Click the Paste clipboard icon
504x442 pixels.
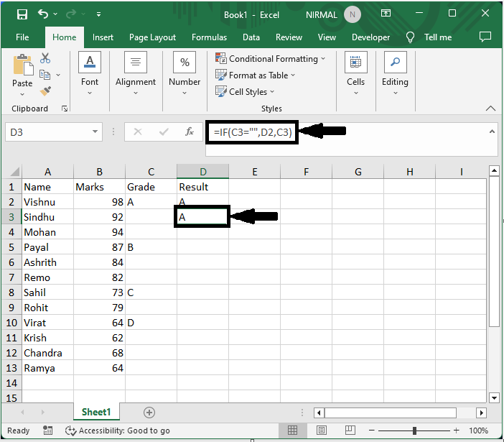[22, 65]
